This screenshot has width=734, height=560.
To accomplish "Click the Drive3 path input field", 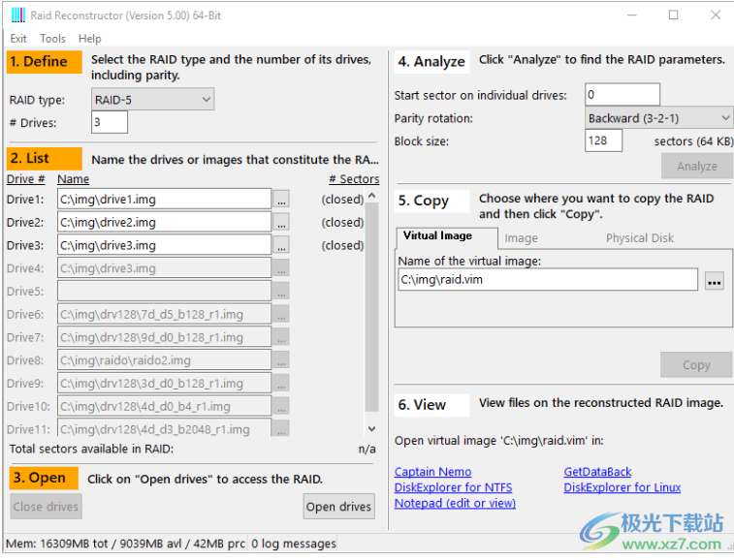I will 164,245.
